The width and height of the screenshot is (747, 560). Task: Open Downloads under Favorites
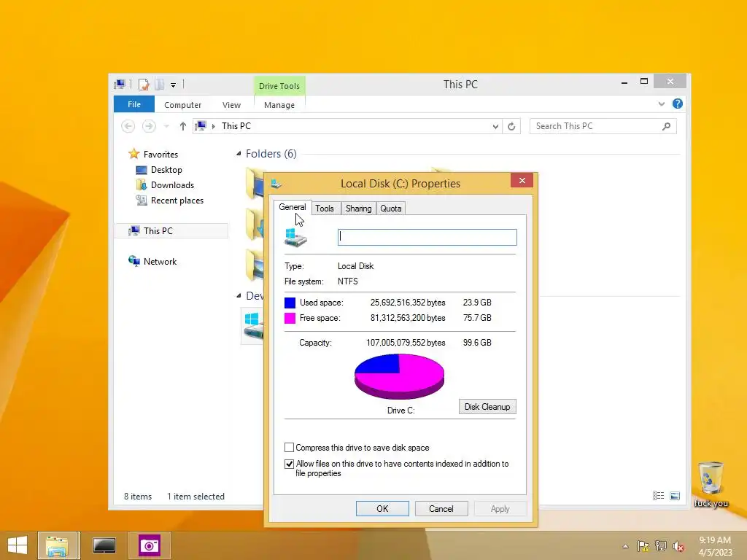click(x=172, y=184)
